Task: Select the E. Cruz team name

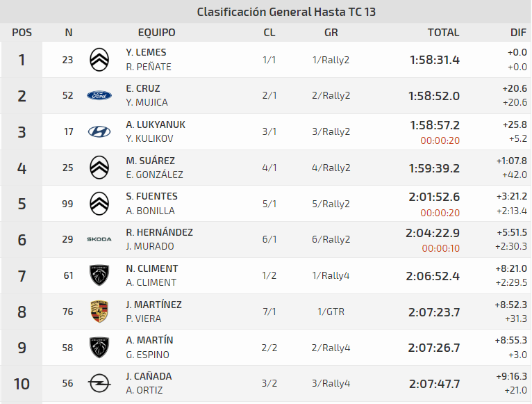Action: coord(143,88)
